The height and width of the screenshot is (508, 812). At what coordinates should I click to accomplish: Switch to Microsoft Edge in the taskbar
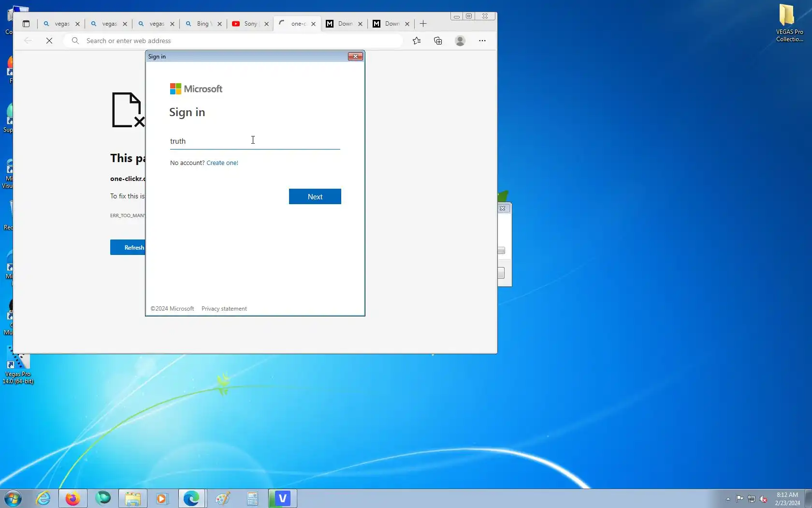[x=192, y=498]
